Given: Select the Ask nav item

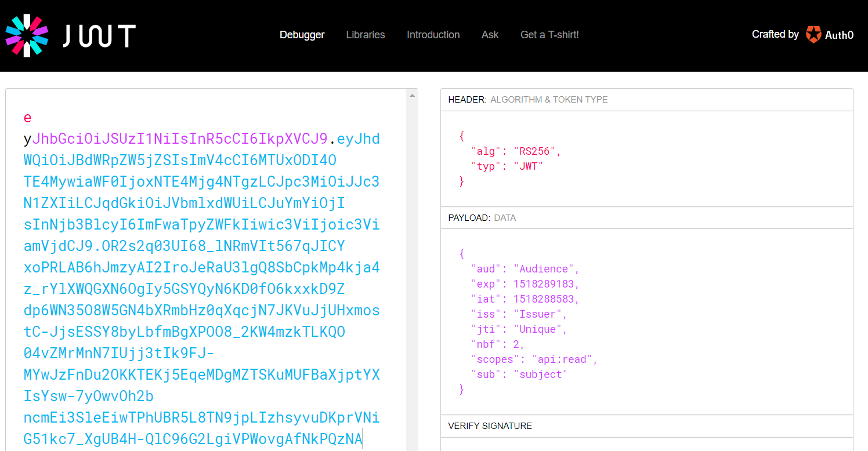Looking at the screenshot, I should pos(490,35).
